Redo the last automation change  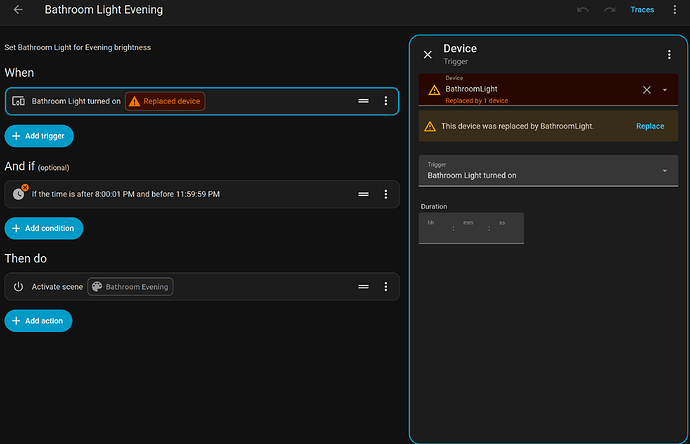609,10
